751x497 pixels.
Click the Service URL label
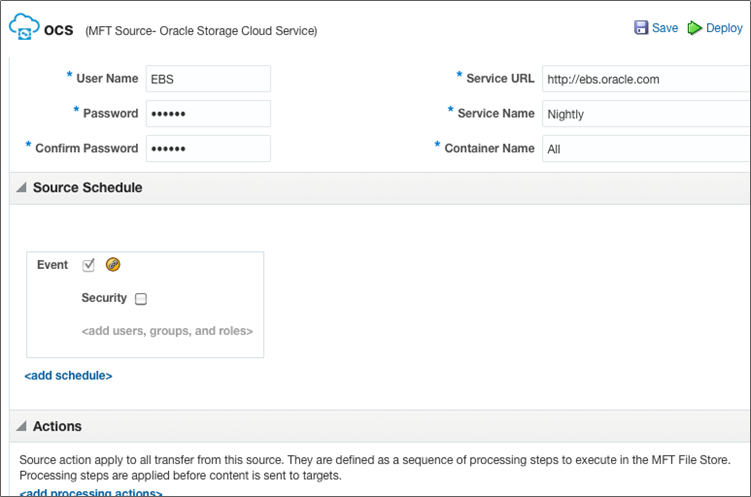[x=501, y=79]
